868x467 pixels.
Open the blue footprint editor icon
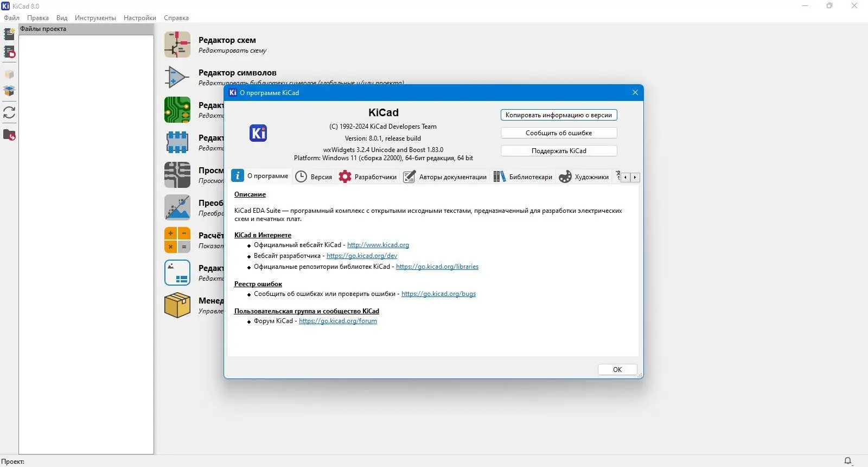click(x=177, y=142)
